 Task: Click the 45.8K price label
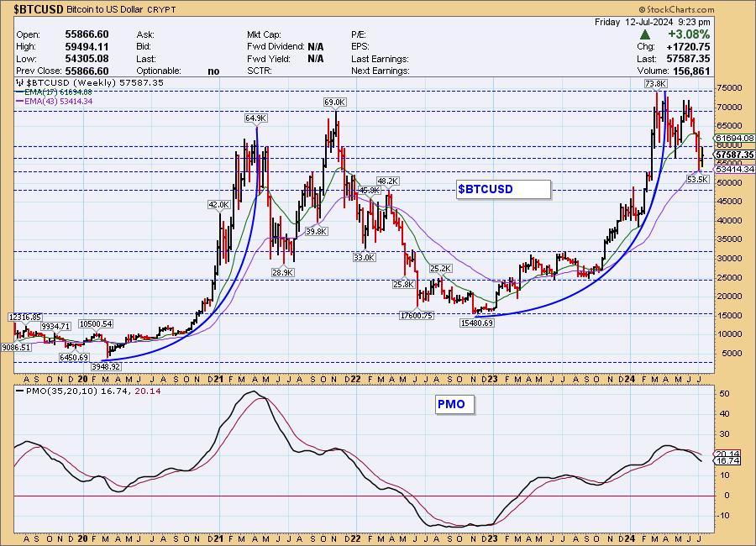coord(370,191)
